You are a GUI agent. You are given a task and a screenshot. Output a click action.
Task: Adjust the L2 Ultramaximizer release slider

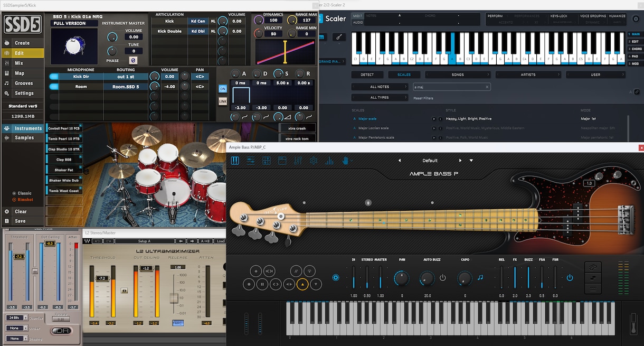pos(174,297)
